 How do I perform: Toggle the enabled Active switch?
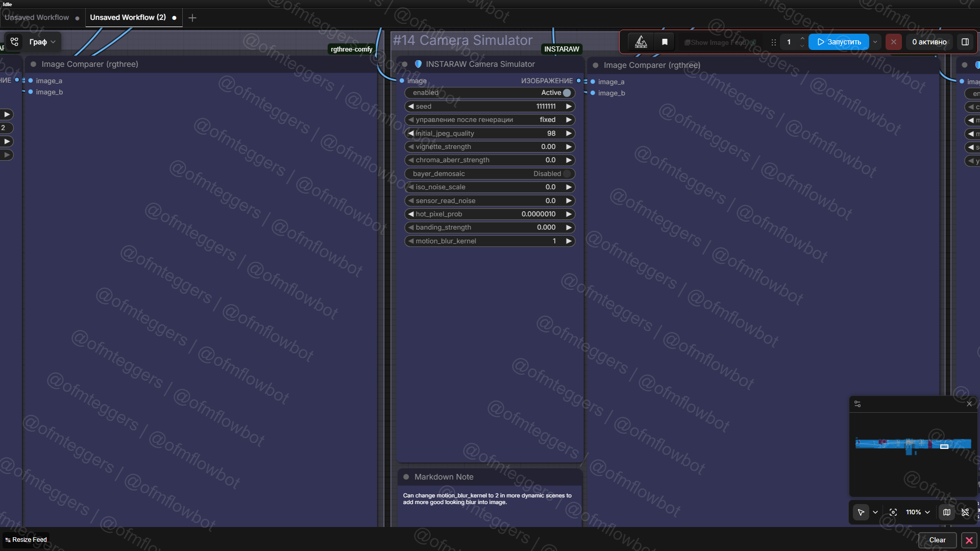pyautogui.click(x=567, y=93)
